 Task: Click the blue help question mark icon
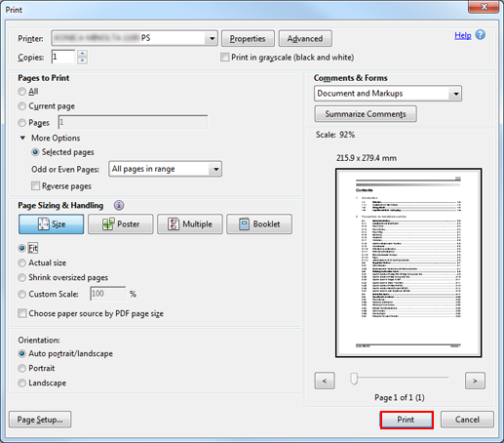[x=481, y=35]
